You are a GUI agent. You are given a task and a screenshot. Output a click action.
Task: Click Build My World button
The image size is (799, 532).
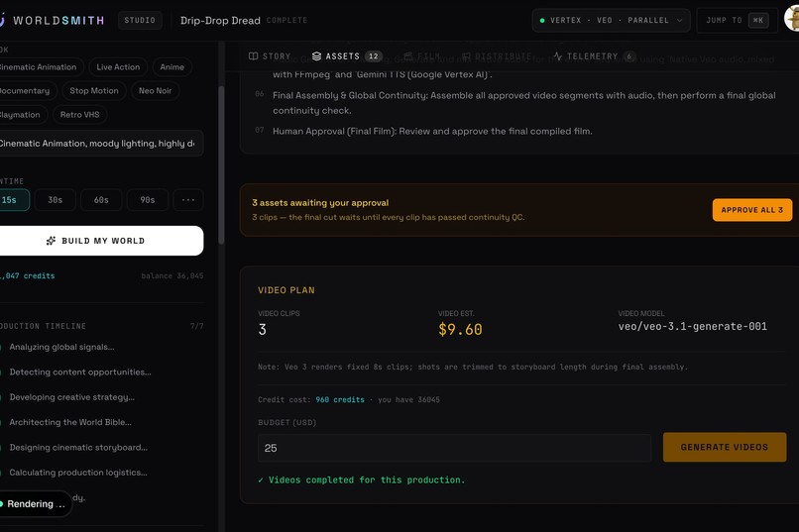click(x=101, y=241)
